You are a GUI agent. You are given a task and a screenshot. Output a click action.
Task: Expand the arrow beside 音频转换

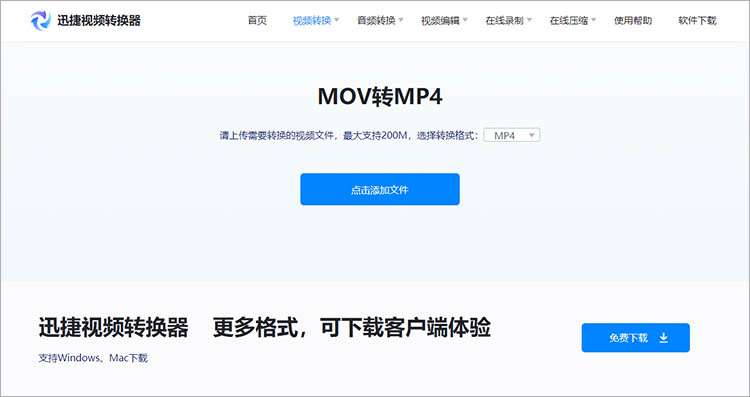[401, 20]
